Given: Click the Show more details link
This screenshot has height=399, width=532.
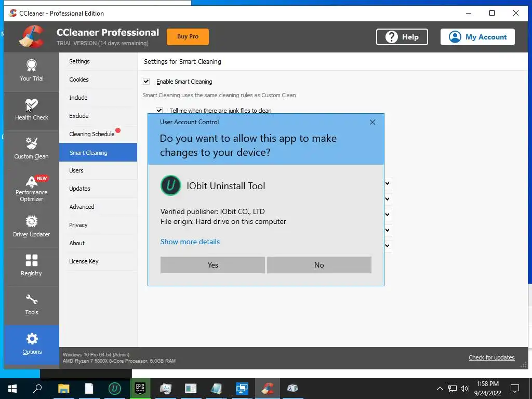Looking at the screenshot, I should 190,242.
